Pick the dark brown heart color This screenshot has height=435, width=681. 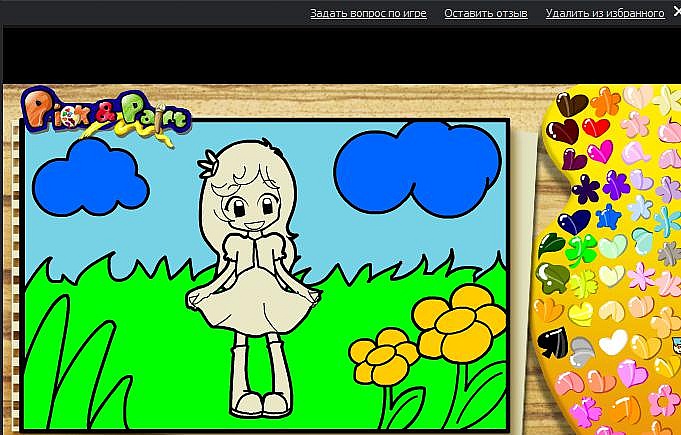[571, 104]
